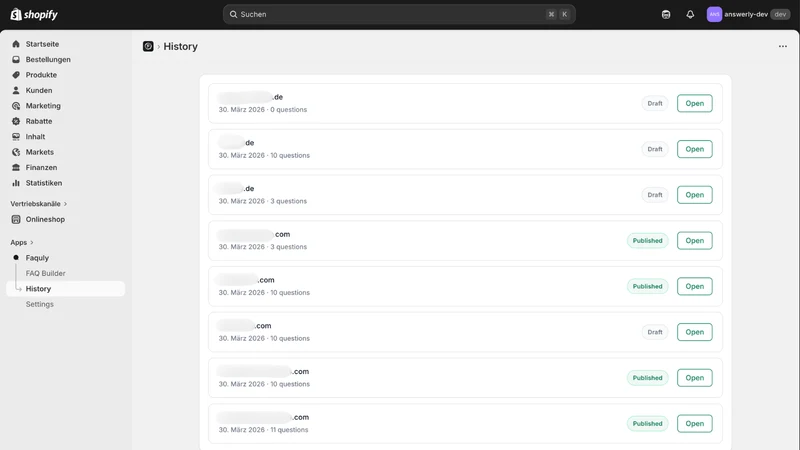Open the notifications bell
Image resolution: width=800 pixels, height=450 pixels.
click(690, 14)
